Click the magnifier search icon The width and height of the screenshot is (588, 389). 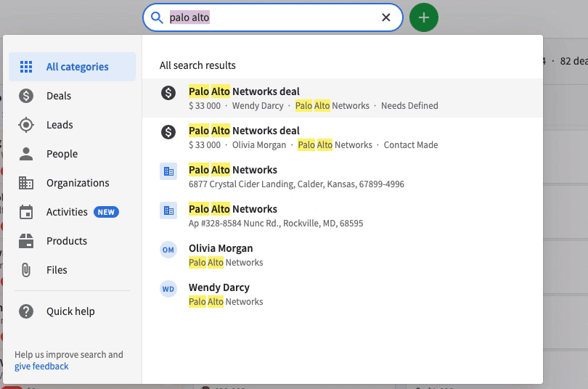(x=157, y=17)
